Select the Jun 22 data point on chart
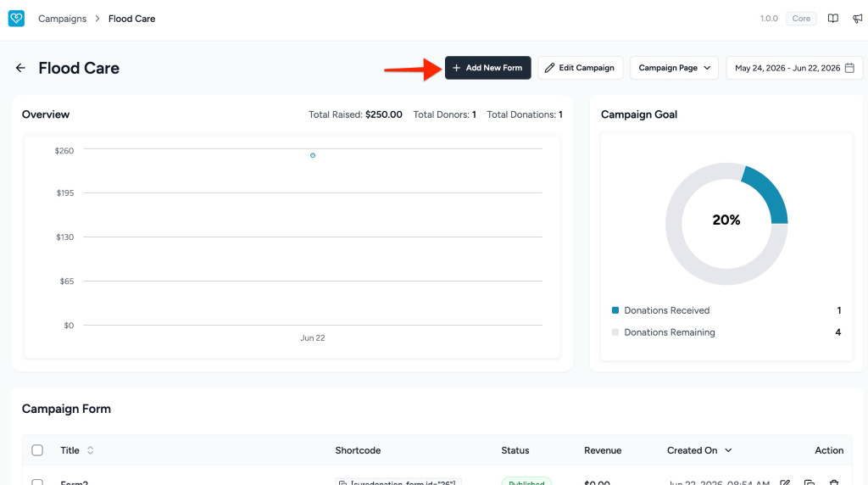The image size is (868, 485). tap(313, 155)
